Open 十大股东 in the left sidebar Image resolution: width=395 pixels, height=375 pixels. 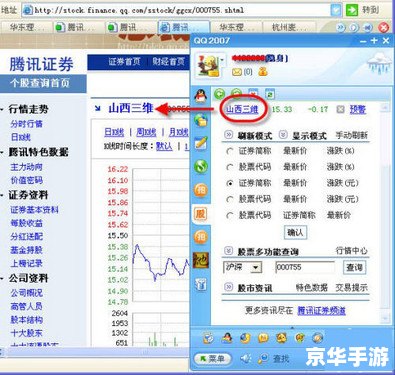tap(27, 333)
